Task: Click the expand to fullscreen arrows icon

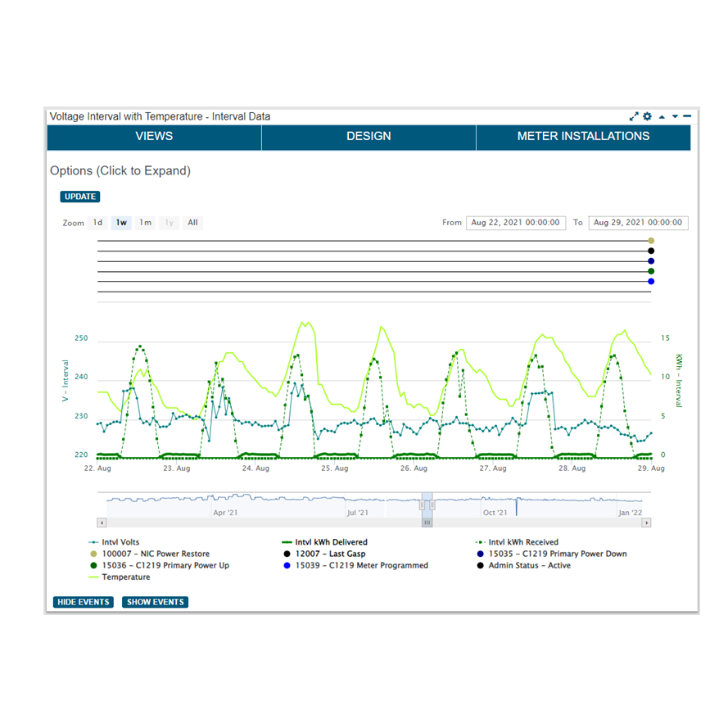Action: [634, 117]
